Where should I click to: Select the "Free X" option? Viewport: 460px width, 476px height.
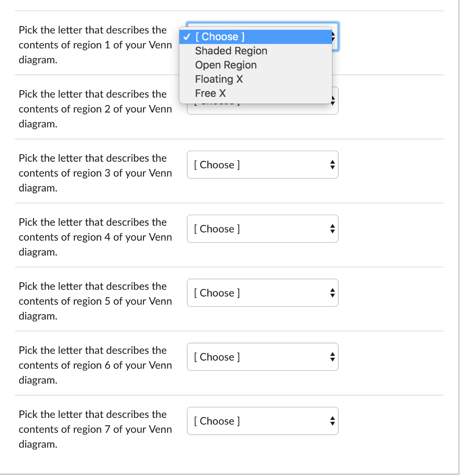210,93
